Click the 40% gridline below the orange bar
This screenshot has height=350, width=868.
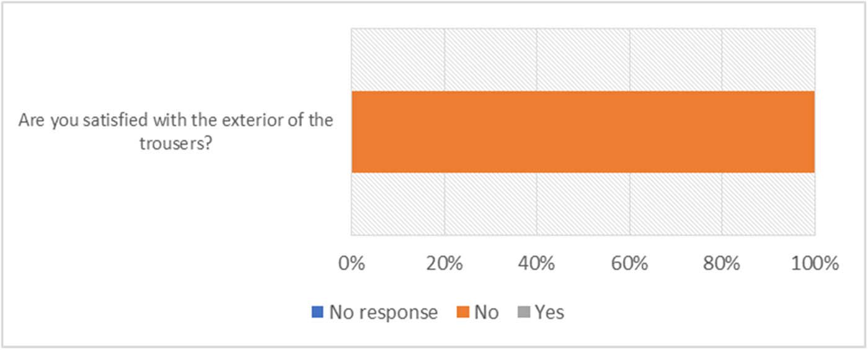537,204
